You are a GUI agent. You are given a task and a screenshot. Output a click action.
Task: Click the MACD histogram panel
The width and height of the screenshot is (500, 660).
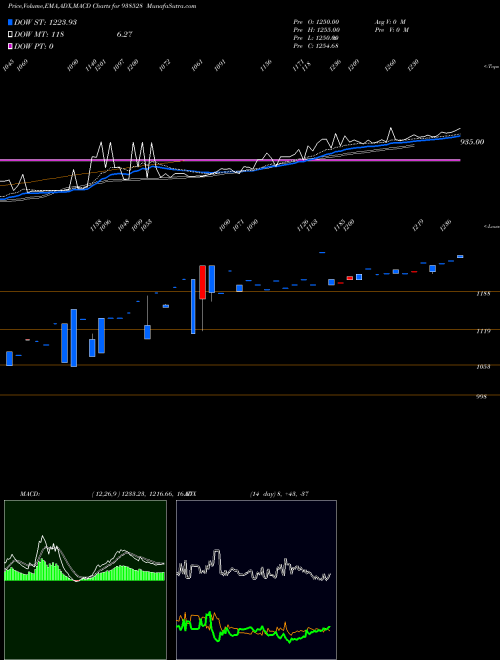click(x=85, y=580)
